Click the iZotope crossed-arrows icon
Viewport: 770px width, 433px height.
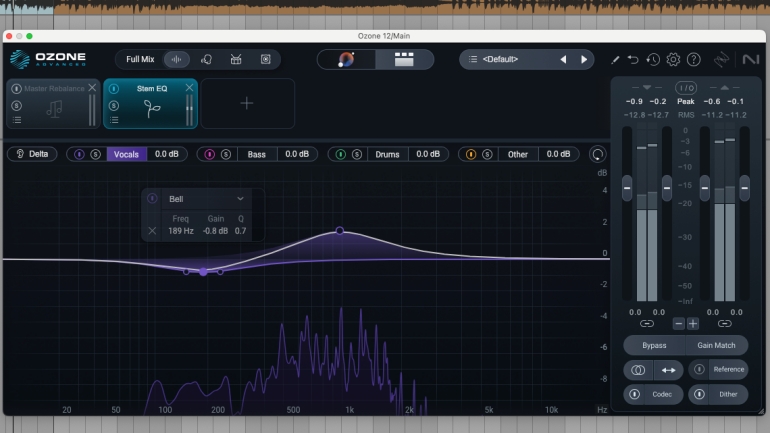tap(721, 60)
